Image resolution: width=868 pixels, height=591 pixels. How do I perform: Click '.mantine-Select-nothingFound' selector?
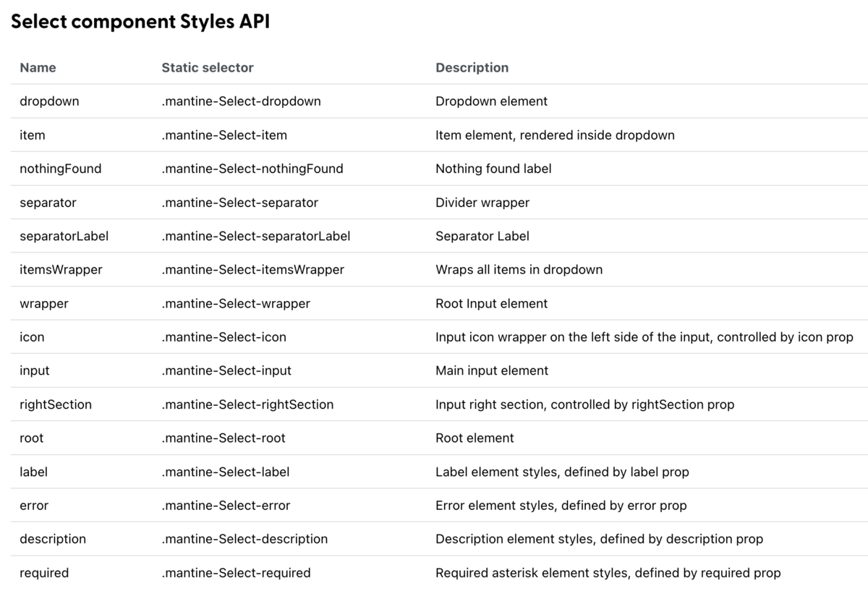tap(252, 169)
